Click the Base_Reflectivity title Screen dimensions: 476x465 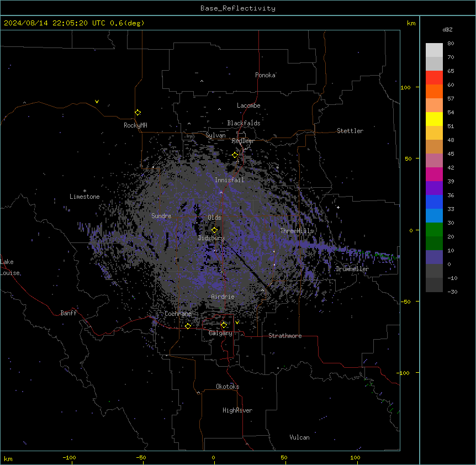[x=238, y=8]
